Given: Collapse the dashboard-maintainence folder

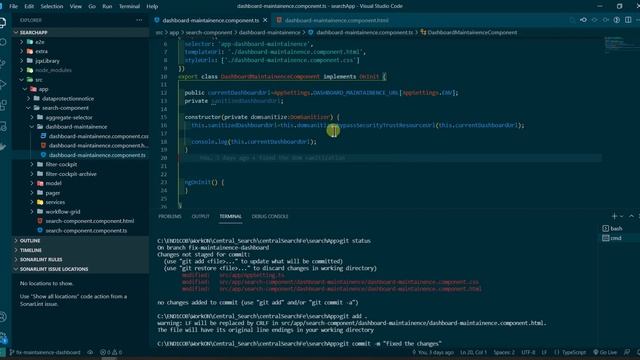Looking at the screenshot, I should pos(80,127).
